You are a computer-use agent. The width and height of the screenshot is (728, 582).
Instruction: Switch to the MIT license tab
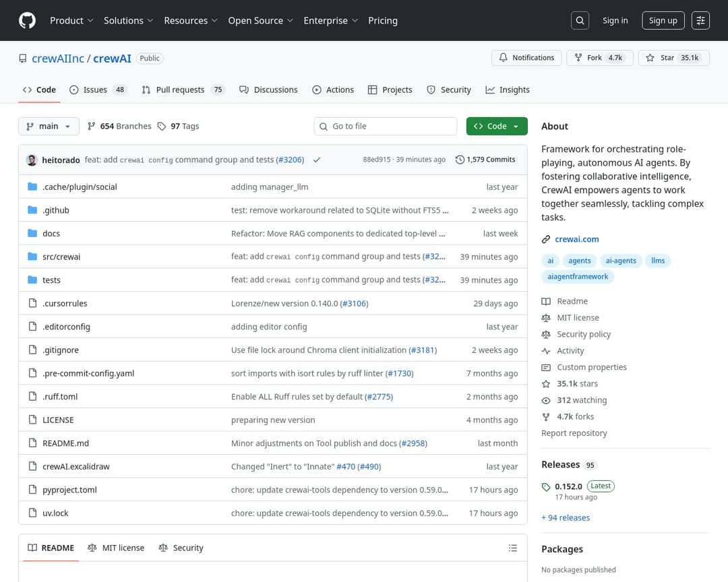[116, 548]
